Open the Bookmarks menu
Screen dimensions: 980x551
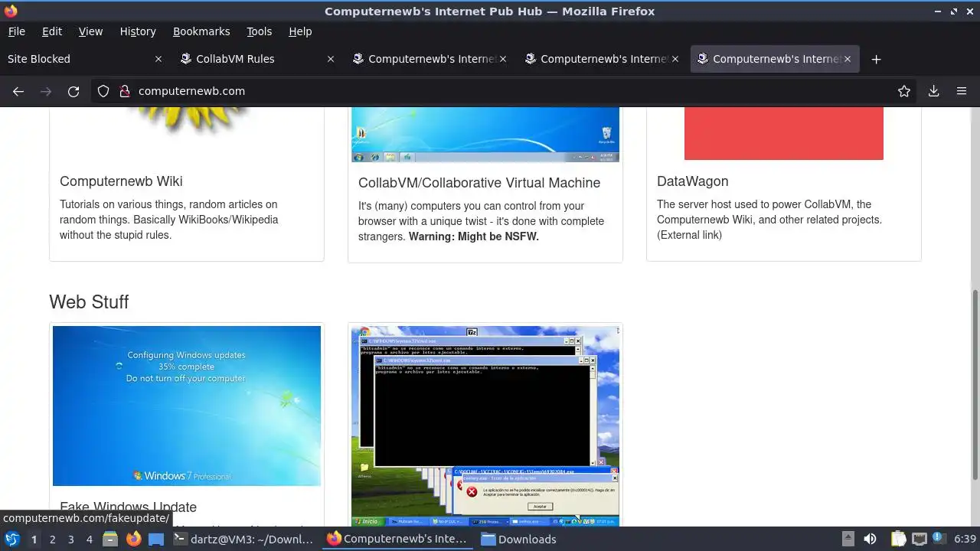pyautogui.click(x=201, y=31)
